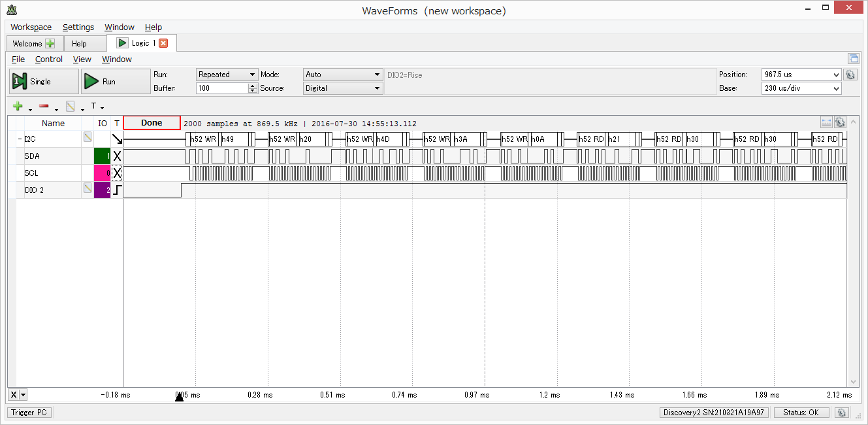Open the T trigger dropdown menu

[97, 107]
